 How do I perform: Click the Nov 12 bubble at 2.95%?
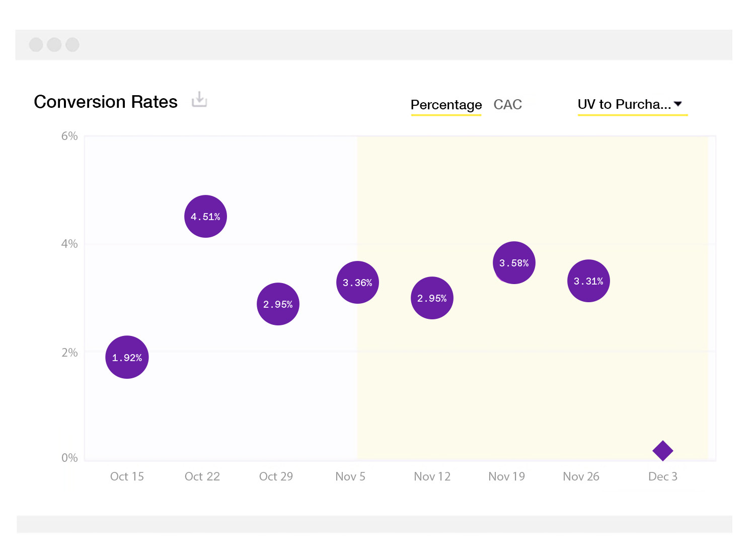[432, 298]
